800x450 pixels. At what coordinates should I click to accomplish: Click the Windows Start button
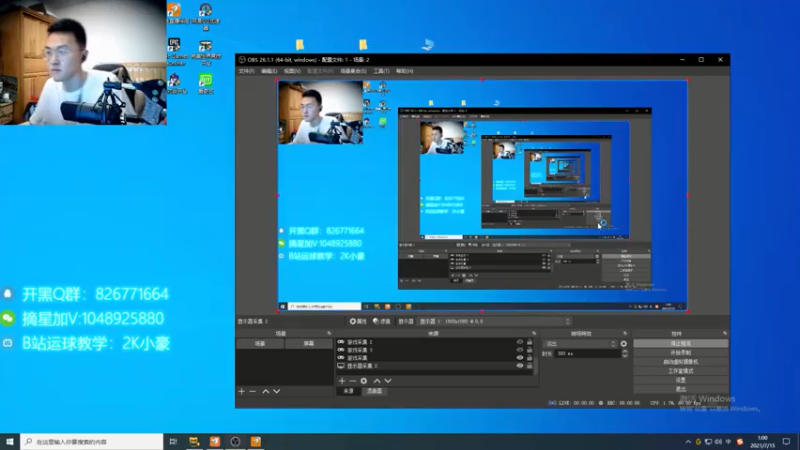[10, 441]
